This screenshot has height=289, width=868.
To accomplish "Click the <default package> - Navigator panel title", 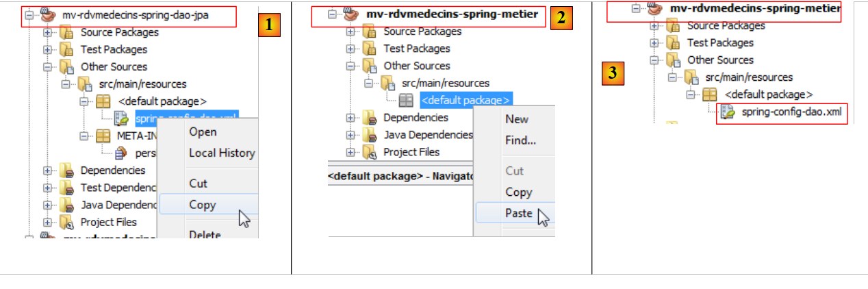I will point(401,176).
